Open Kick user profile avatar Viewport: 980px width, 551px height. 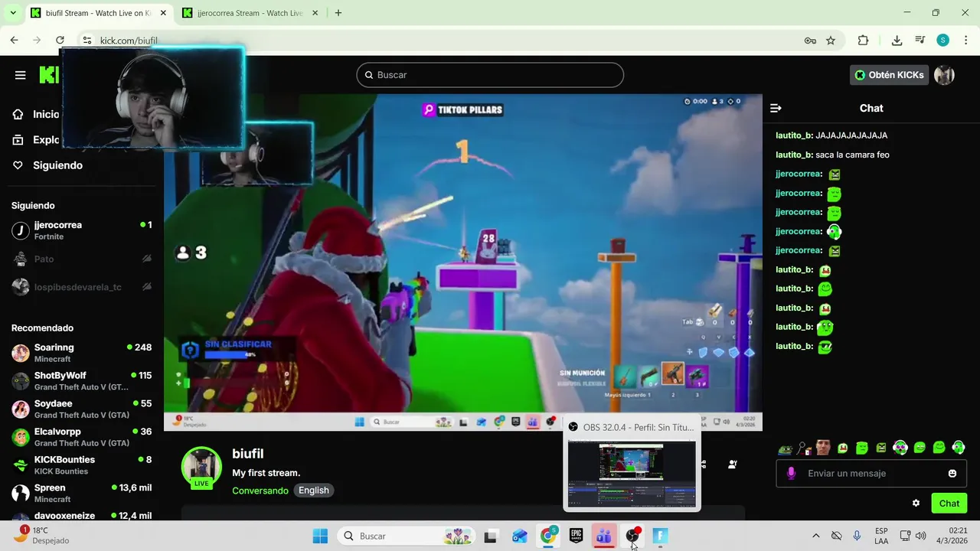944,75
